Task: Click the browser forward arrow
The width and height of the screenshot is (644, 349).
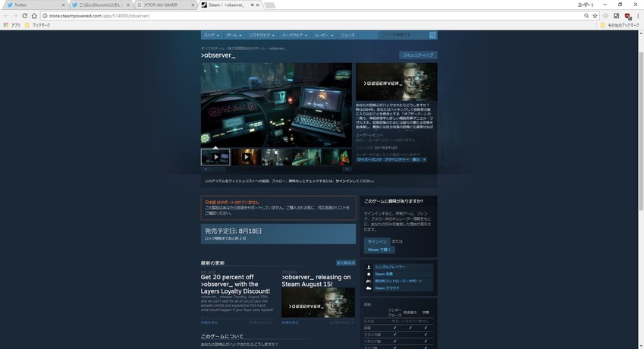Action: tap(15, 16)
